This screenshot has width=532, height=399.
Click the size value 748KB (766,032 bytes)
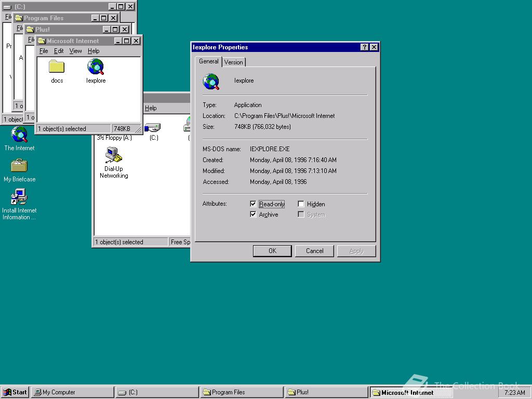262,127
